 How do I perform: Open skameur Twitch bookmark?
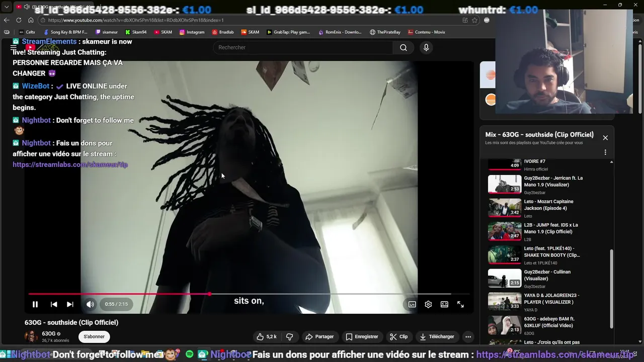pos(106,32)
